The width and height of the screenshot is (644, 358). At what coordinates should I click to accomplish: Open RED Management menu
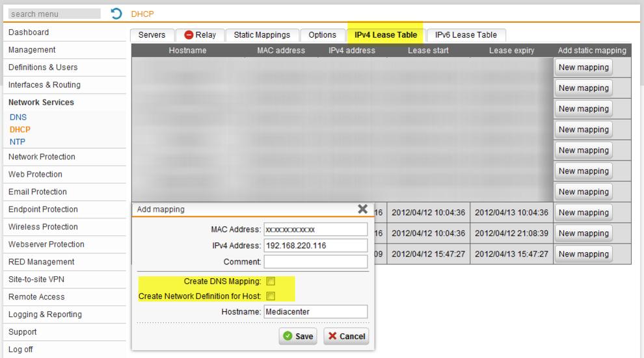[x=41, y=262]
